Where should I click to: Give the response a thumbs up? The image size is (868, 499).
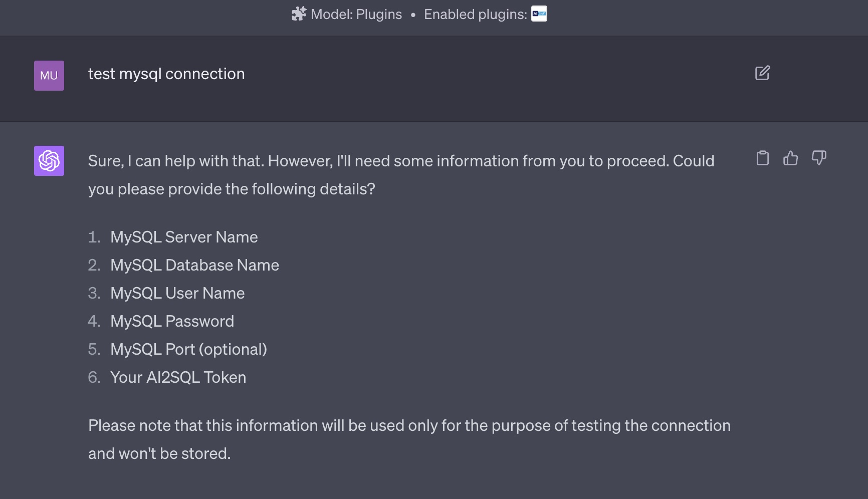tap(790, 158)
